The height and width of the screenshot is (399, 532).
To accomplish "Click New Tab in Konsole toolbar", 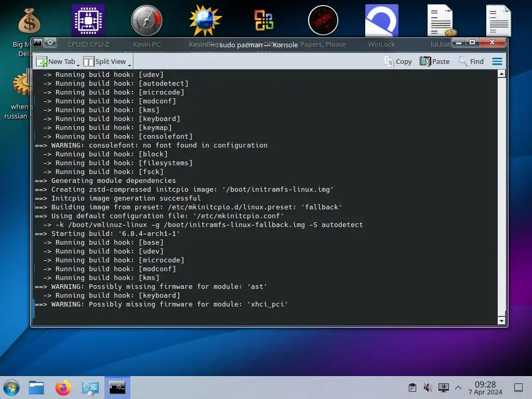I will pos(56,61).
